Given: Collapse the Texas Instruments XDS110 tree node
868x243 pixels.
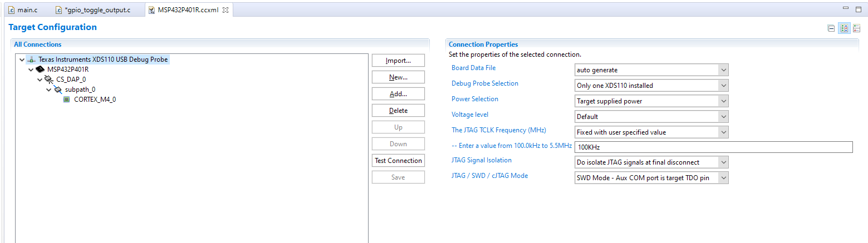Looking at the screenshot, I should click(22, 59).
